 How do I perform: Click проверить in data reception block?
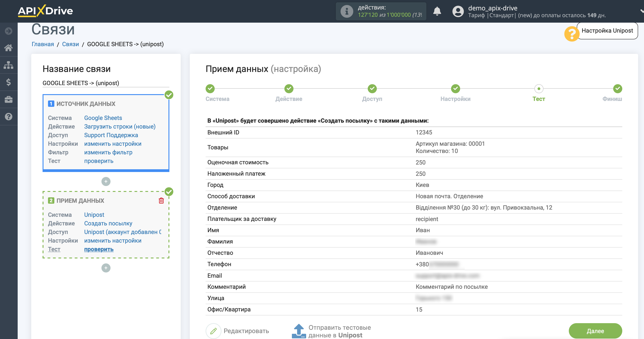click(x=99, y=249)
